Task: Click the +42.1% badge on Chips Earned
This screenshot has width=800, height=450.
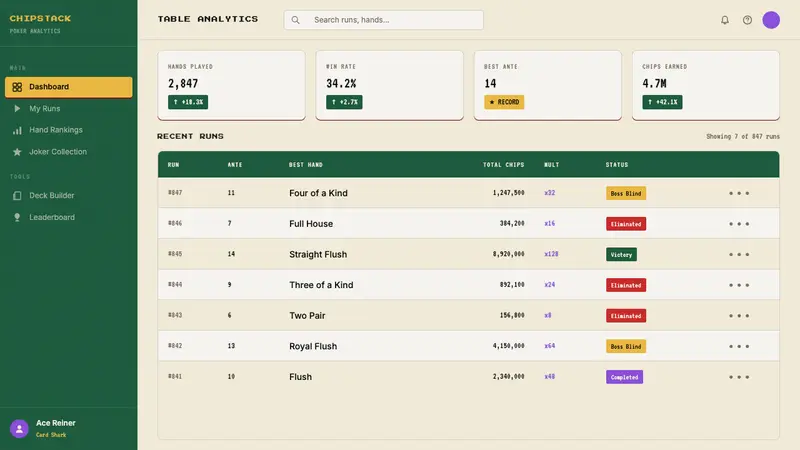Action: pyautogui.click(x=662, y=102)
